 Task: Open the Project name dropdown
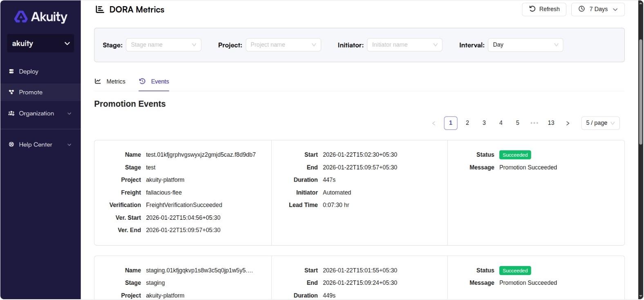(x=283, y=45)
